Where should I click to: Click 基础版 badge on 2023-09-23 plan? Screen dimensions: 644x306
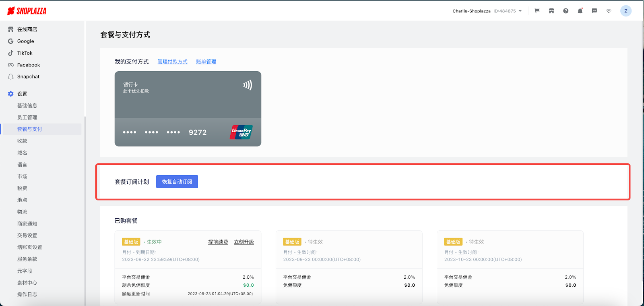292,242
